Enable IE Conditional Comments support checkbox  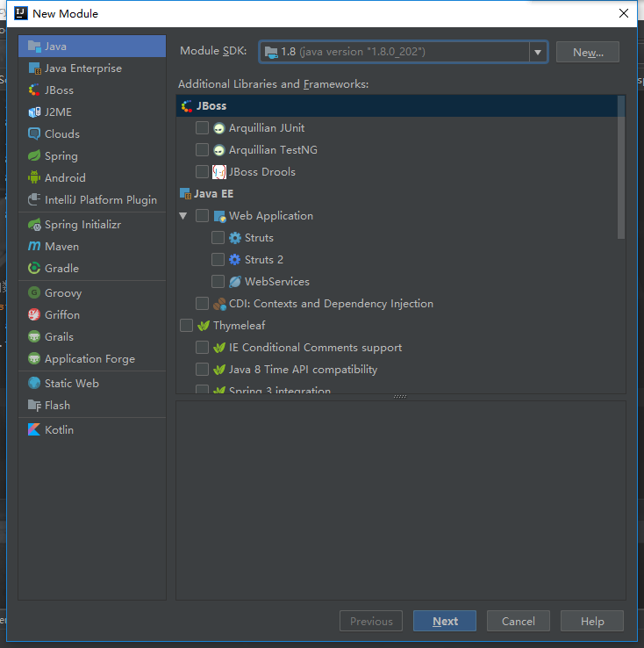click(x=202, y=347)
